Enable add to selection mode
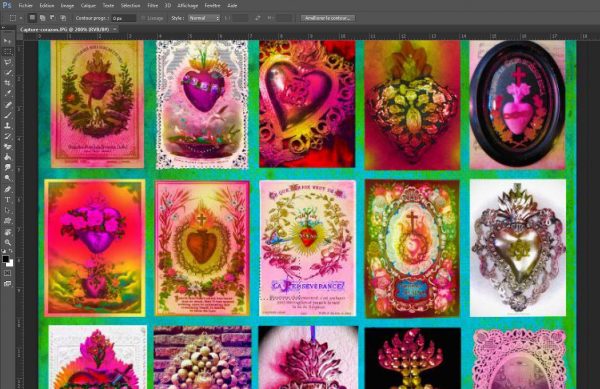The height and width of the screenshot is (389, 600). pyautogui.click(x=42, y=18)
